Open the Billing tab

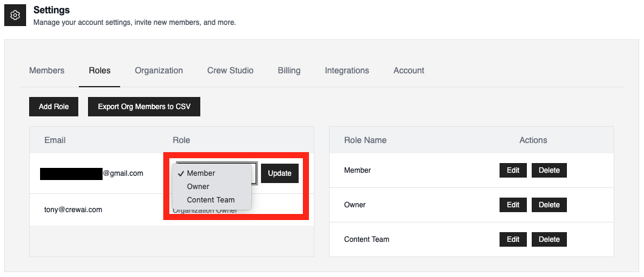(289, 70)
